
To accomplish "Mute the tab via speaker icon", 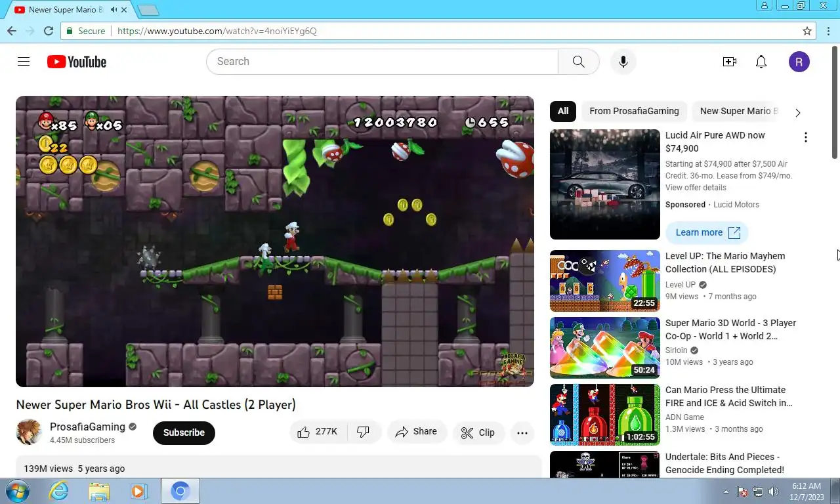I will coord(114,10).
